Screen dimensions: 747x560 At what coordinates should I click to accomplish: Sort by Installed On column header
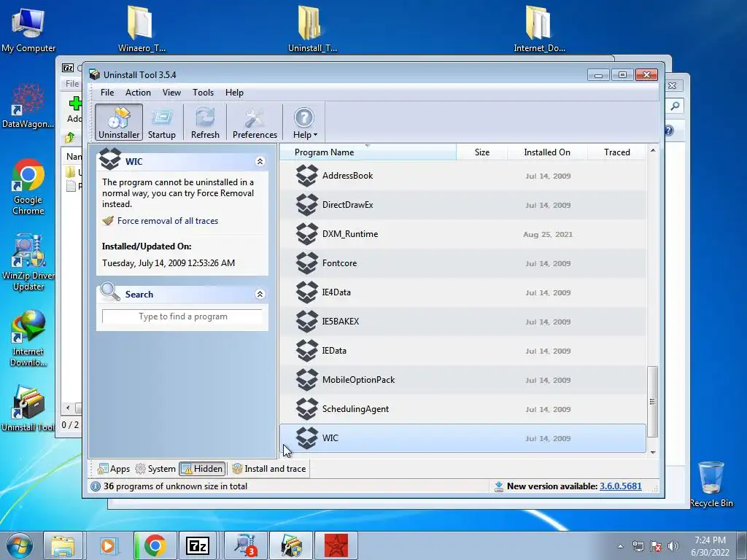[x=547, y=152]
